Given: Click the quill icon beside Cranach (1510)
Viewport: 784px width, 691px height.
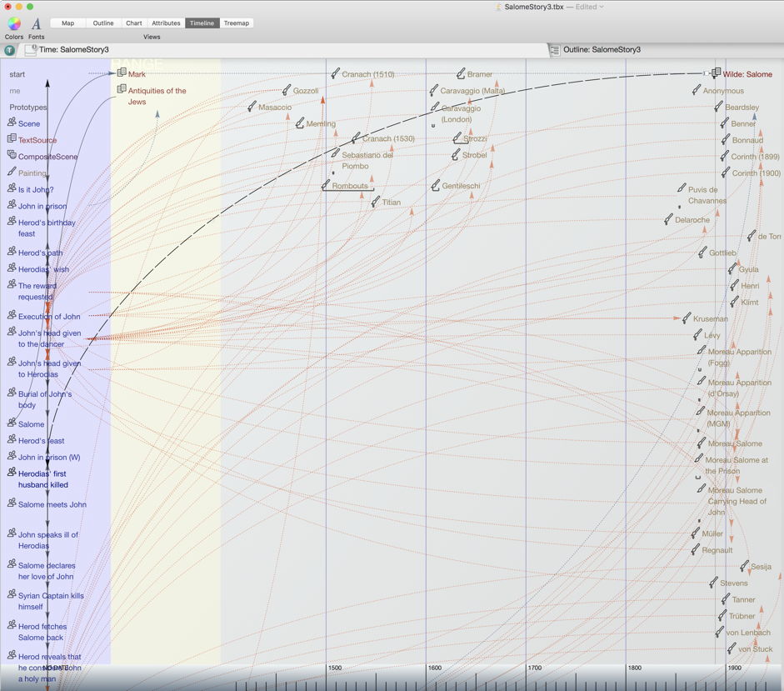Looking at the screenshot, I should 335,73.
